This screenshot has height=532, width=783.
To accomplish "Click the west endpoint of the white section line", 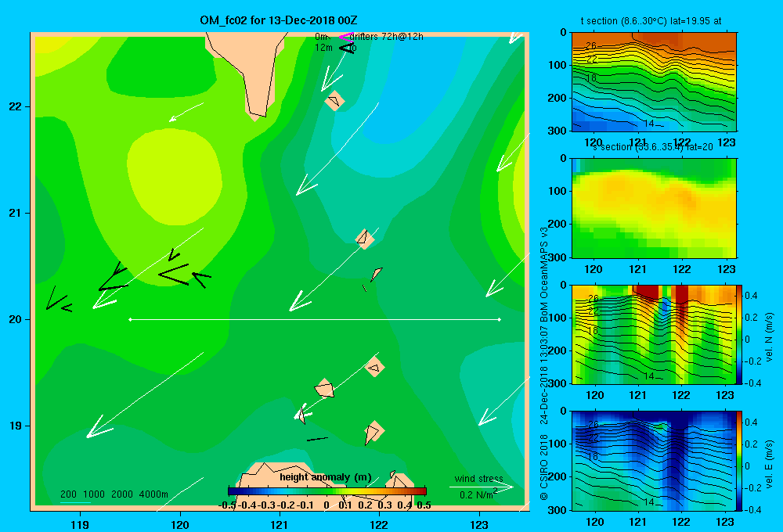I will tap(130, 319).
